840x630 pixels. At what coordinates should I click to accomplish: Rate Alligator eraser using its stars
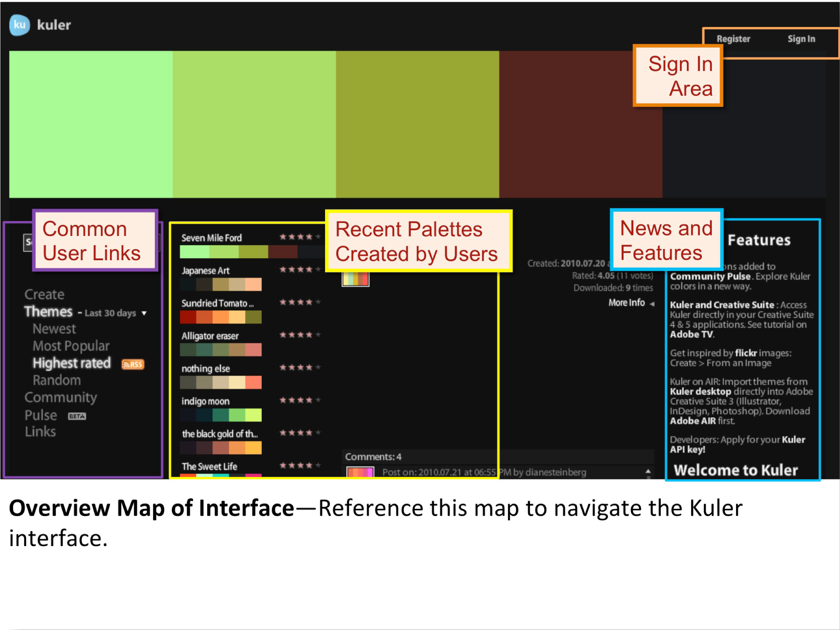click(300, 335)
